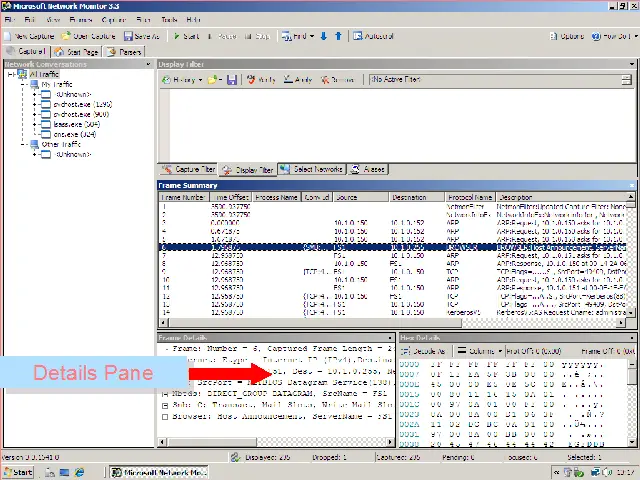Sort by the Protocol Name column header
This screenshot has width=640, height=480.
(470, 197)
